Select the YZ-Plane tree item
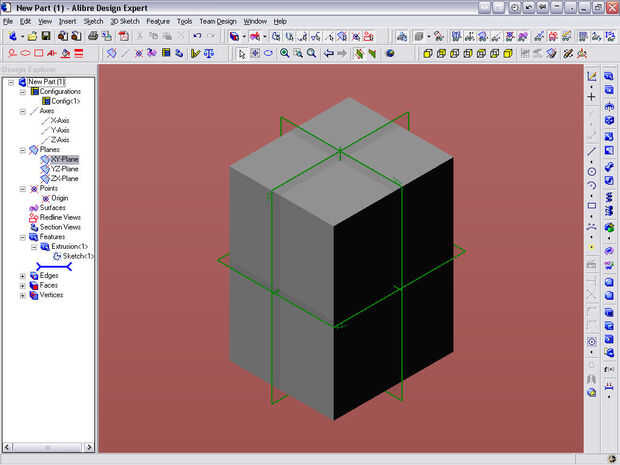This screenshot has width=620, height=465. click(64, 169)
